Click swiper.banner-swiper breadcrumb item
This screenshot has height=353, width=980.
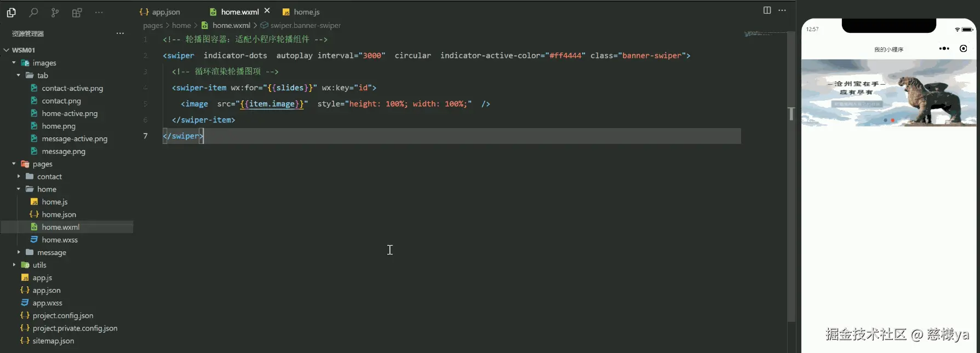pos(301,26)
